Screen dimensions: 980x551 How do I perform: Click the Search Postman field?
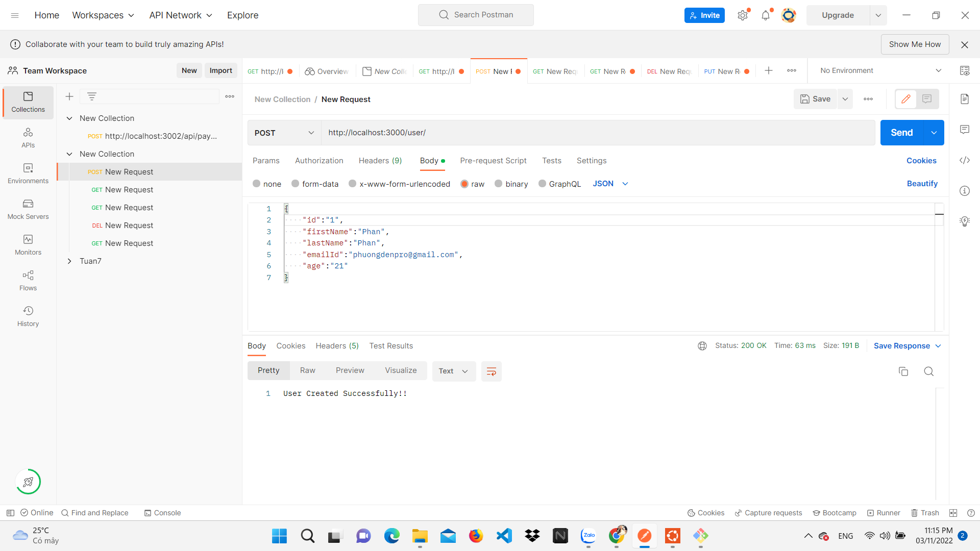coord(476,15)
